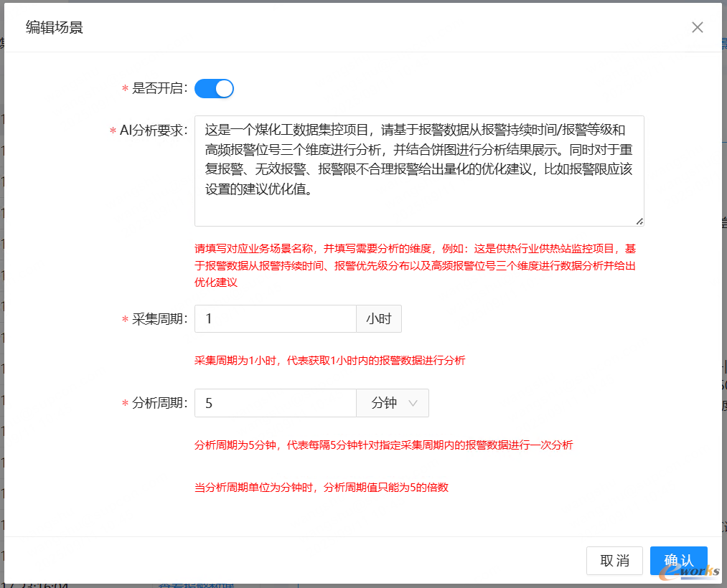
Task: Click the hint text 采集周期为1小时
Action: (x=329, y=361)
